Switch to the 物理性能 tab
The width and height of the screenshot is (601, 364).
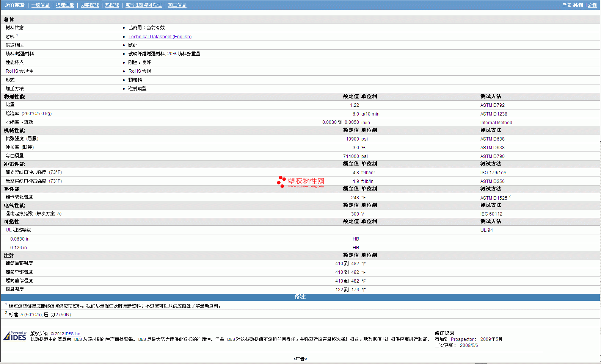[65, 5]
